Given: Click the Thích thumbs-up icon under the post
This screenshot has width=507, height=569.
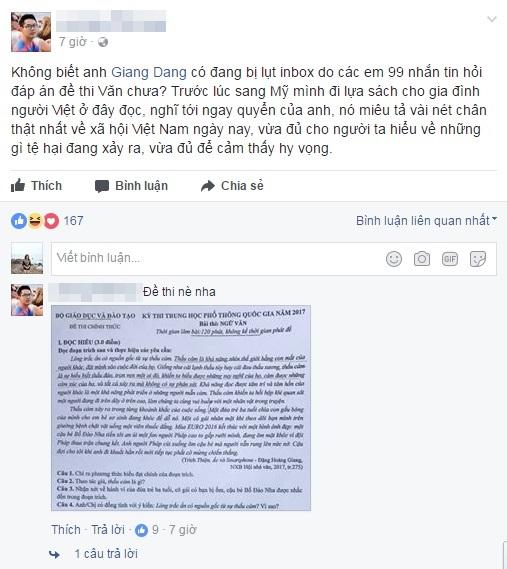Looking at the screenshot, I should [x=18, y=185].
